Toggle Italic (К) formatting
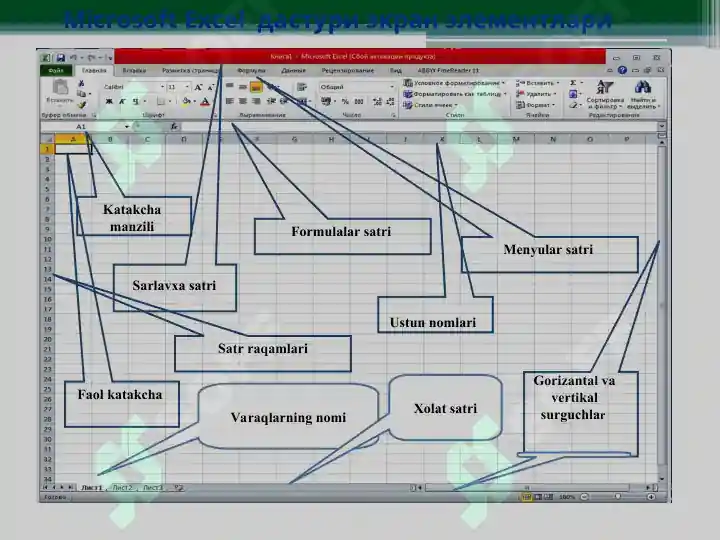The height and width of the screenshot is (540, 720). (x=122, y=101)
